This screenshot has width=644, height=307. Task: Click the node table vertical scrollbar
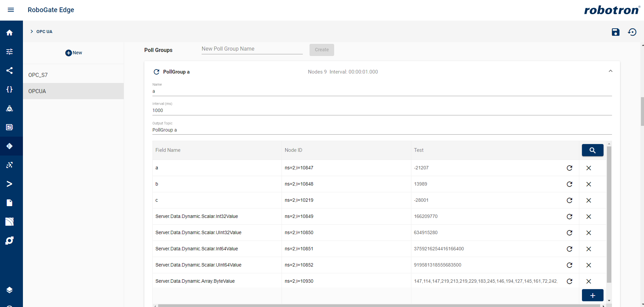coord(609,214)
